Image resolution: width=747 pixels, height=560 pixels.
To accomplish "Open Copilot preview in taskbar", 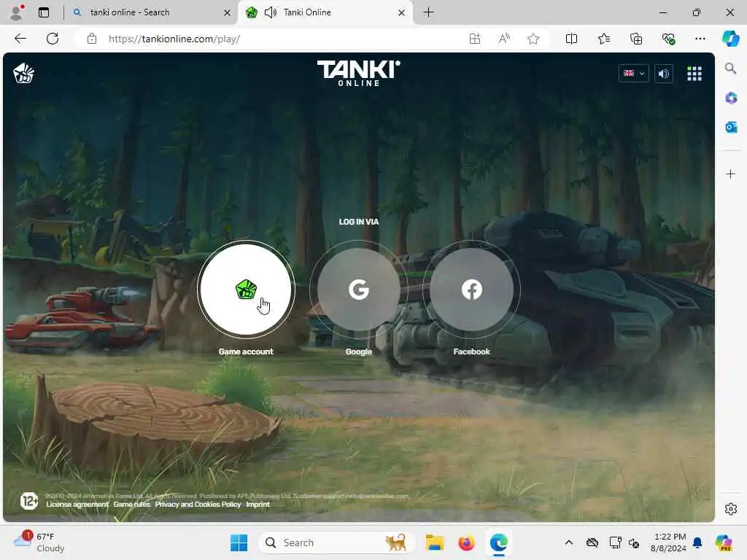I will coord(724,542).
